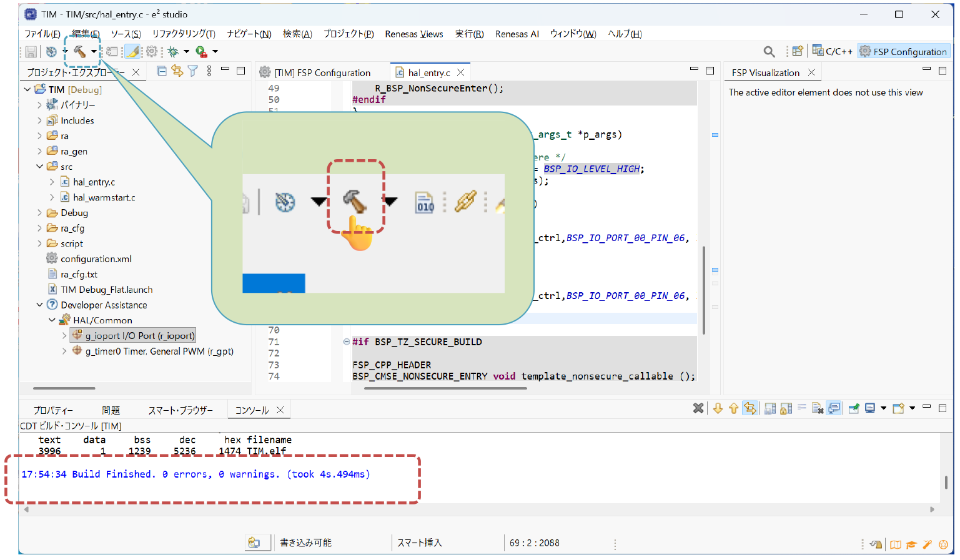Toggle console word wrap arrows button
The image size is (960, 560).
[x=750, y=408]
